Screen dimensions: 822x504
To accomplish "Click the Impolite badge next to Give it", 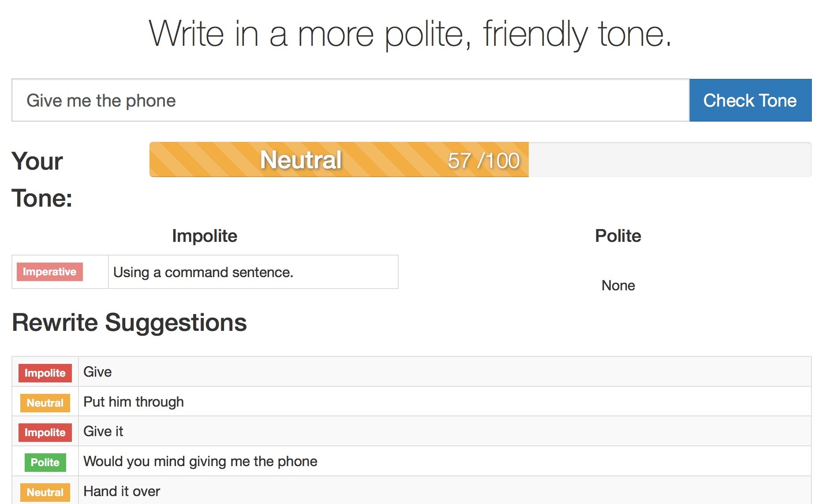I will pos(45,432).
